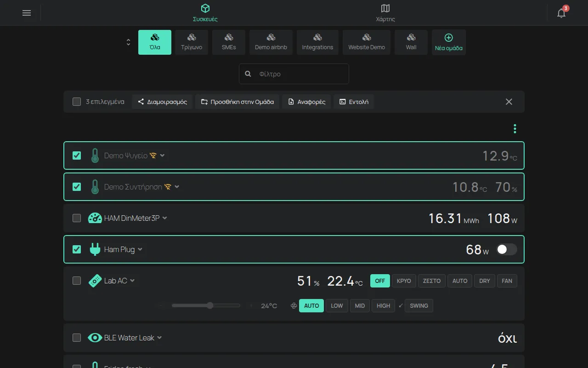588x368 pixels.
Task: Adjust the Lab AC temperature slider
Action: [206, 305]
